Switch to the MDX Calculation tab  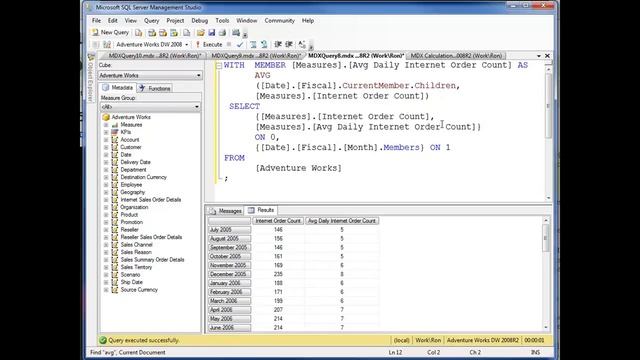[x=456, y=56]
